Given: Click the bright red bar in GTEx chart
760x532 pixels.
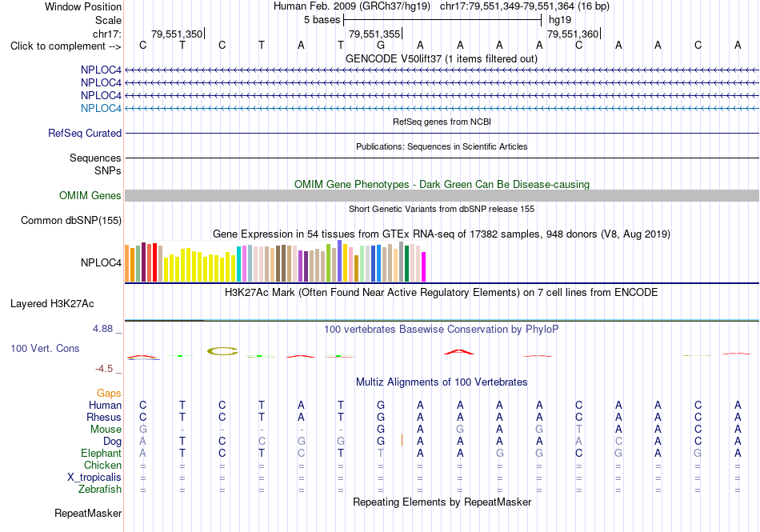Looking at the screenshot, I should [x=154, y=262].
